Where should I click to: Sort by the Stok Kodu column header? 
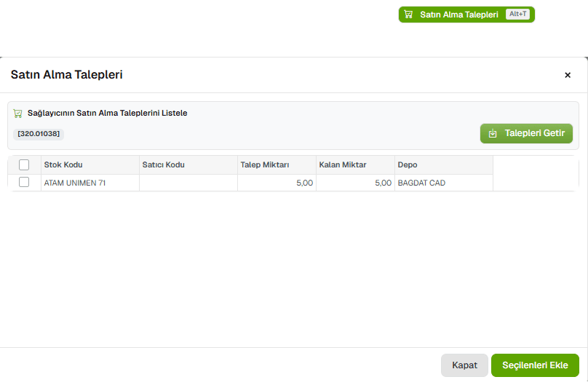point(63,165)
